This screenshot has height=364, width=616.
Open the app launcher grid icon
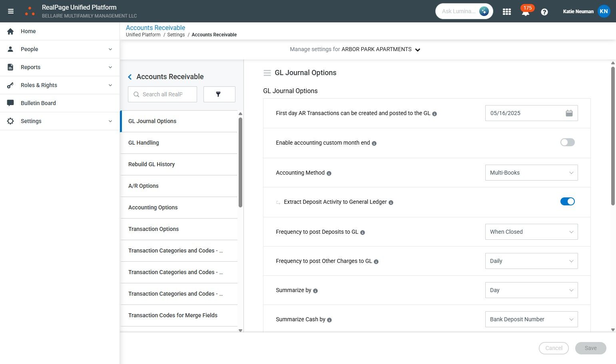point(507,12)
